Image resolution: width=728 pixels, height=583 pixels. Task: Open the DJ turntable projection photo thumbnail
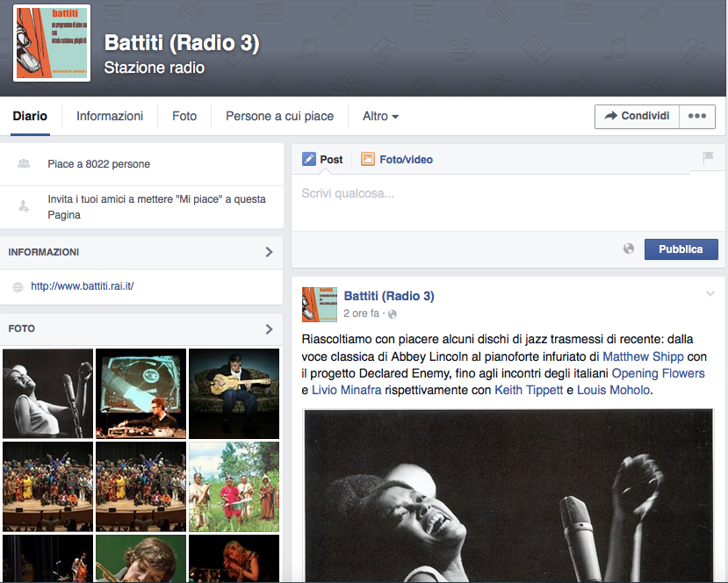(141, 393)
